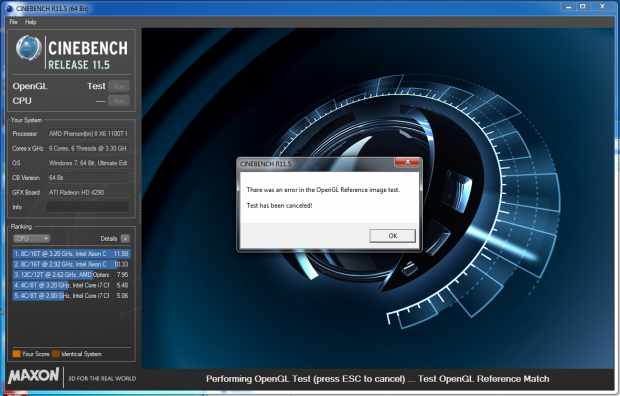Select the 12C/12T AMD Opteron ranking entry
Image resolution: width=620 pixels, height=396 pixels.
pyautogui.click(x=71, y=275)
